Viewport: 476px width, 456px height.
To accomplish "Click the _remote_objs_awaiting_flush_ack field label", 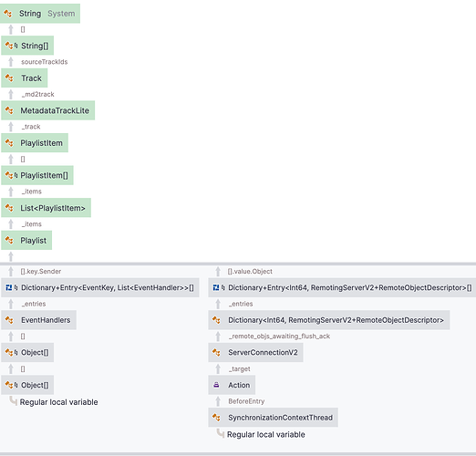I will click(279, 337).
